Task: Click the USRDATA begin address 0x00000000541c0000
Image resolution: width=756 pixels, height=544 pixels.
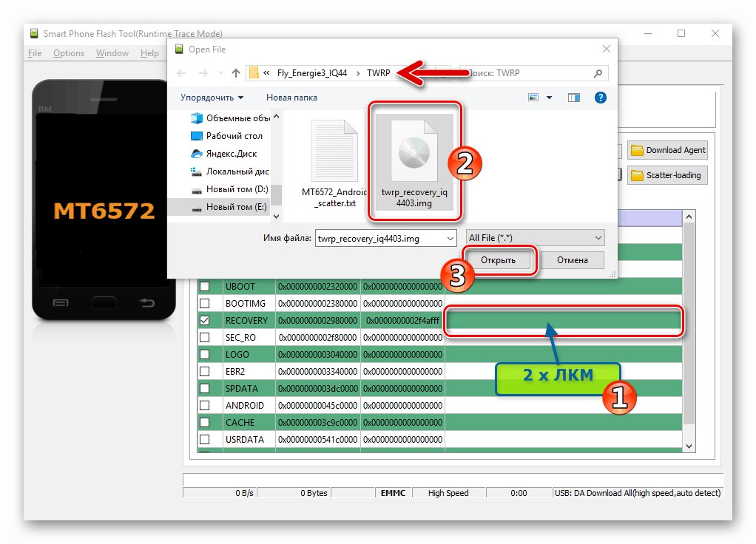Action: coord(318,440)
